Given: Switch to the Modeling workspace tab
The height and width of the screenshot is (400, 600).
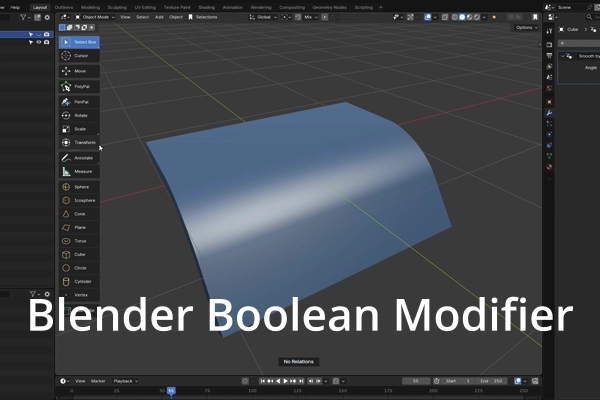Looking at the screenshot, I should (90, 7).
